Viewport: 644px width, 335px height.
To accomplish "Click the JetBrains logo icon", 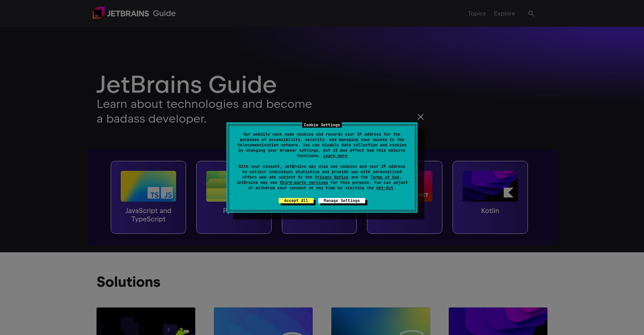I will [99, 13].
